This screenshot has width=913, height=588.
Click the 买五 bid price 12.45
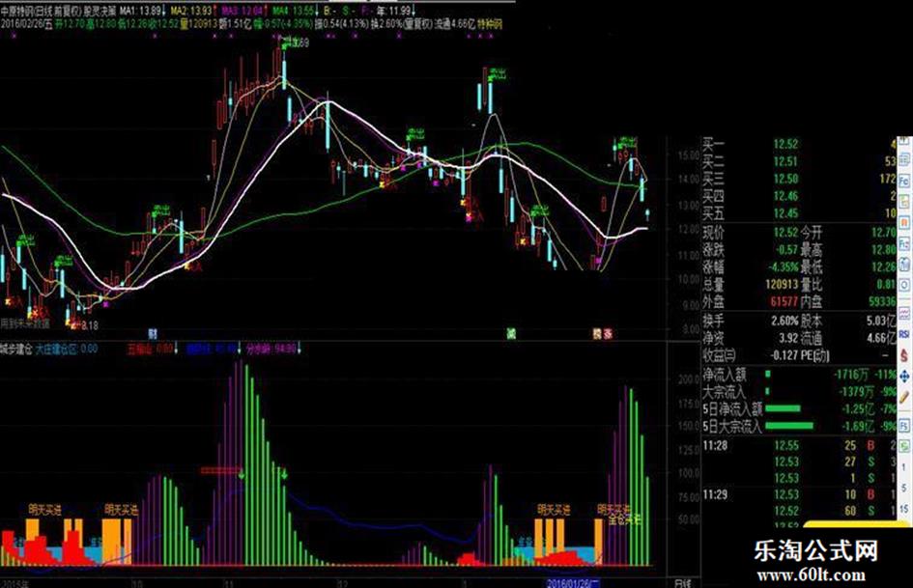[x=786, y=213]
